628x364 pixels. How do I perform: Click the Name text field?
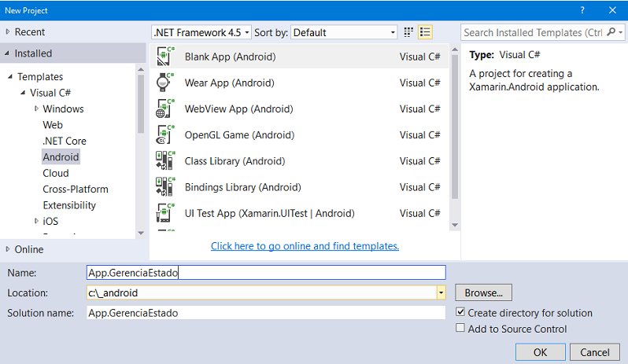pos(266,273)
